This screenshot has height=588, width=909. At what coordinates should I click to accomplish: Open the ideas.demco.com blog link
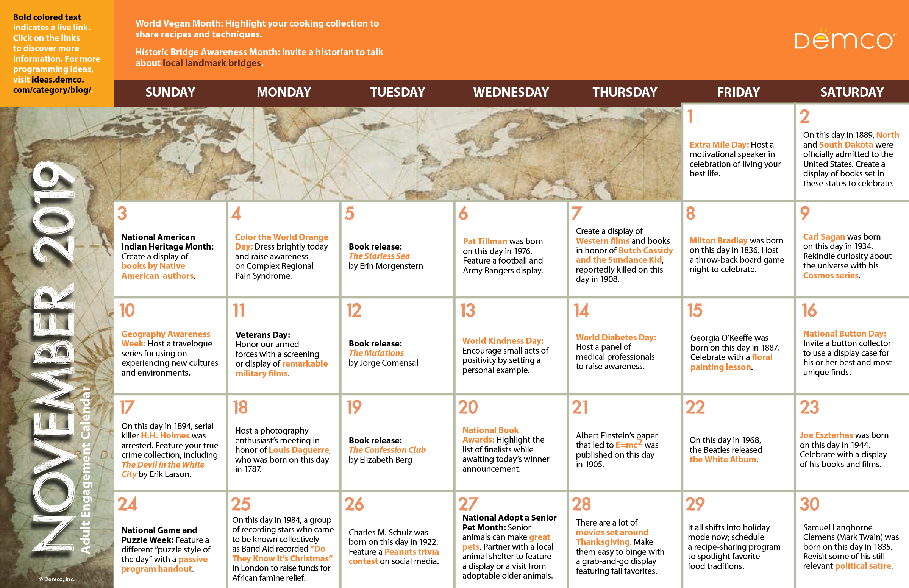[x=57, y=80]
